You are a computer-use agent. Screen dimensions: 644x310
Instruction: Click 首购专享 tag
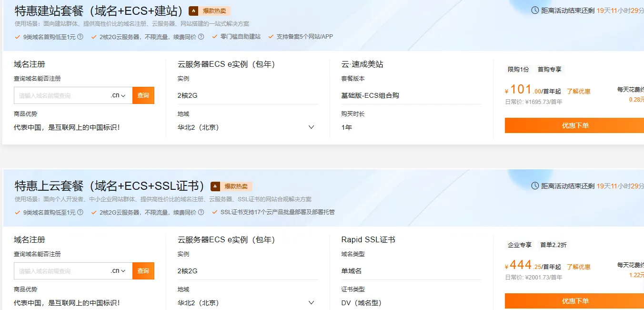(550, 69)
